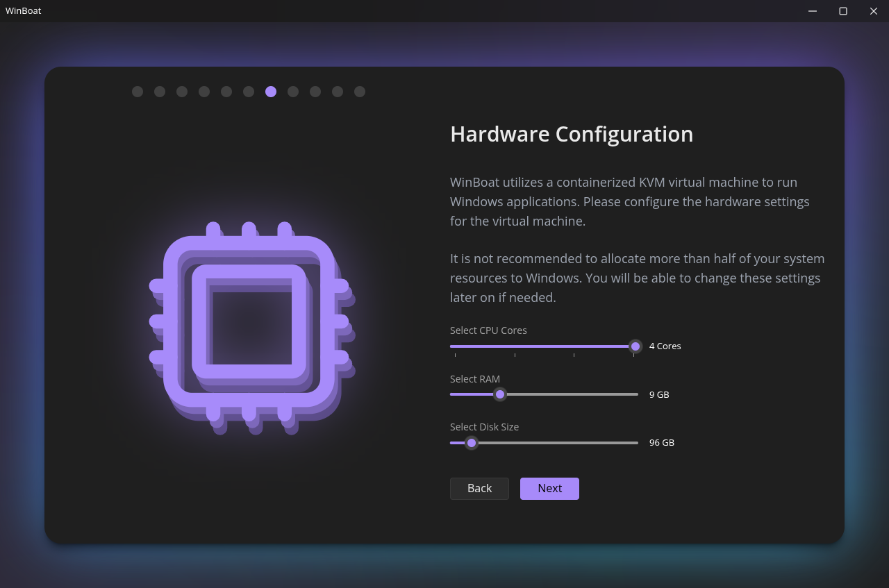Select the eighth step indicator dot
The image size is (889, 588).
(x=293, y=92)
